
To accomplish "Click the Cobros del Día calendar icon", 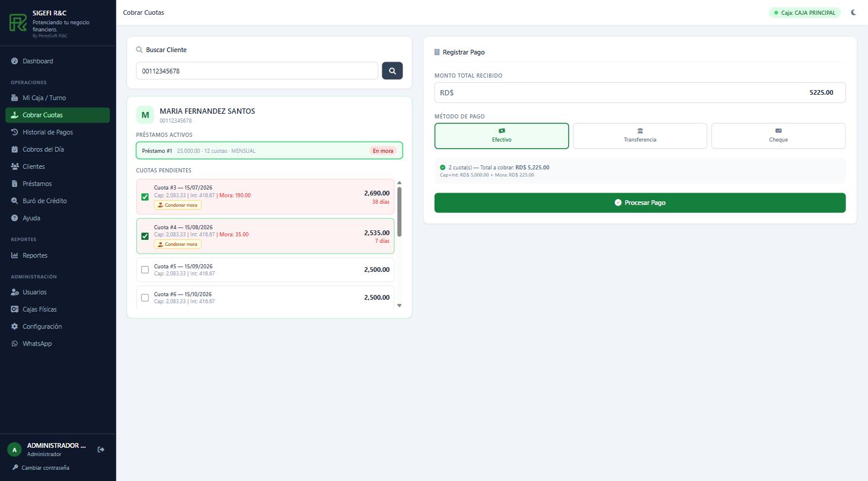I will (15, 149).
